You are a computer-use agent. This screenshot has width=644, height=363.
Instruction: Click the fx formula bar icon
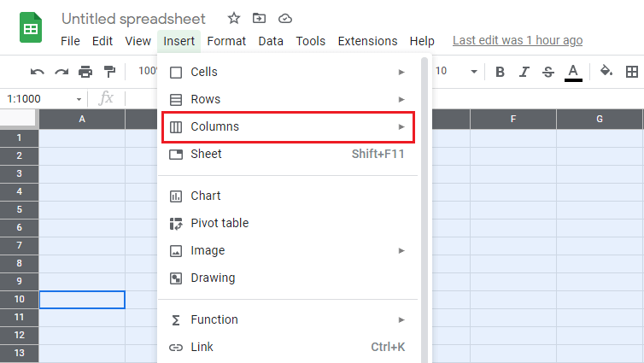coord(106,98)
